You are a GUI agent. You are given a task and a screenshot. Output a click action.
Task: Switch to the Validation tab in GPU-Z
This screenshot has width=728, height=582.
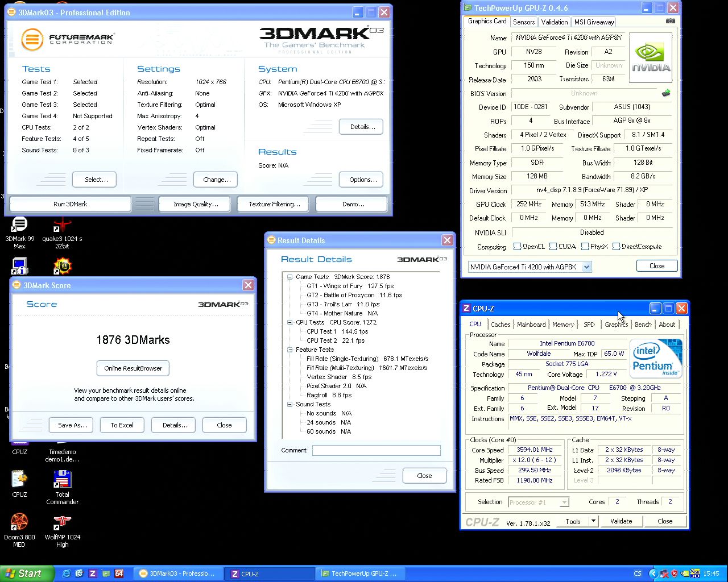pos(554,22)
